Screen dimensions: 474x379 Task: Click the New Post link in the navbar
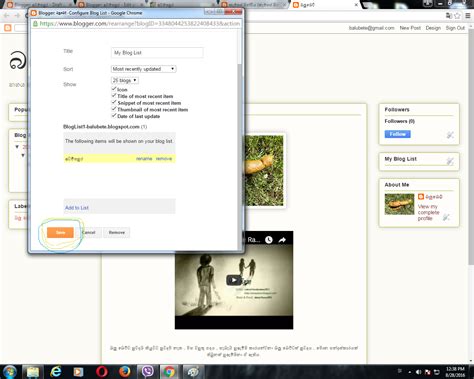click(x=410, y=28)
